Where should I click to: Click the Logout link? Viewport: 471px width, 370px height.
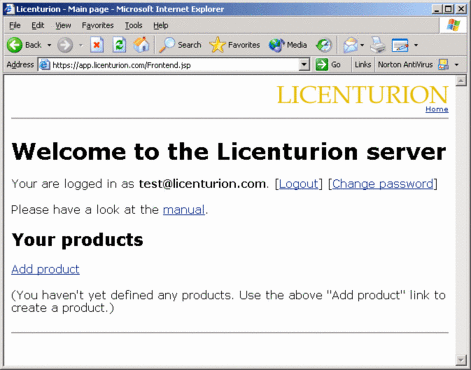tap(298, 184)
